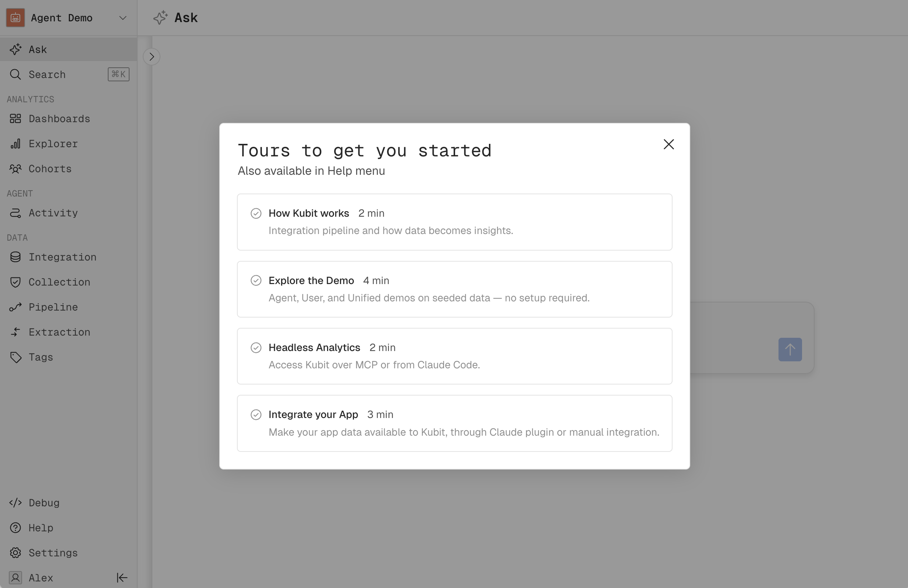Image resolution: width=908 pixels, height=588 pixels.
Task: Click the sparkle icon beside Ask header
Action: [160, 18]
